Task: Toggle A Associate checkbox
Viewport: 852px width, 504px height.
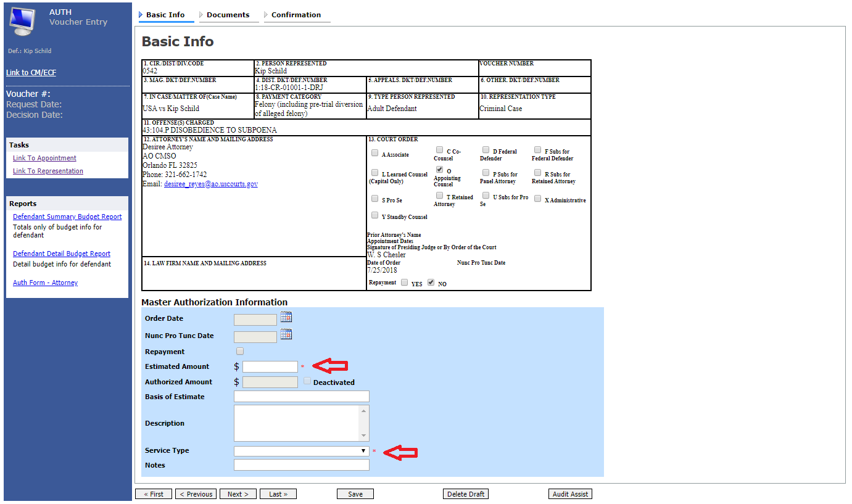Action: pyautogui.click(x=375, y=153)
